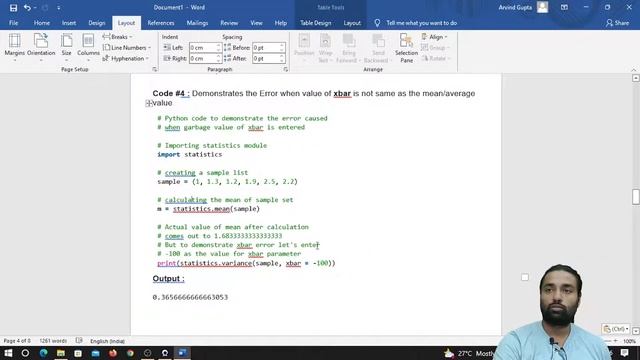Open the Orientation menu
The image size is (640, 360).
41,47
